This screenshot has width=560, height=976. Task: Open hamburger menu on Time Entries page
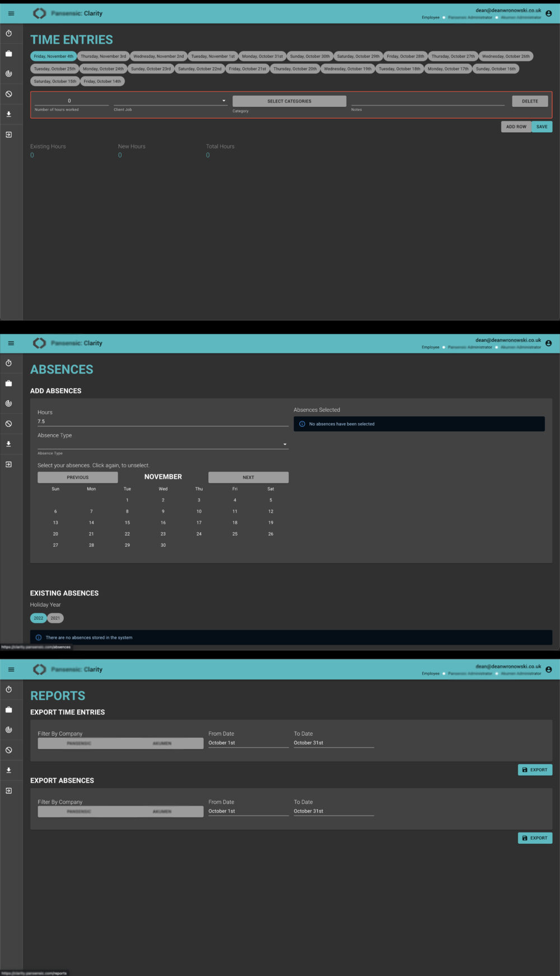point(11,13)
